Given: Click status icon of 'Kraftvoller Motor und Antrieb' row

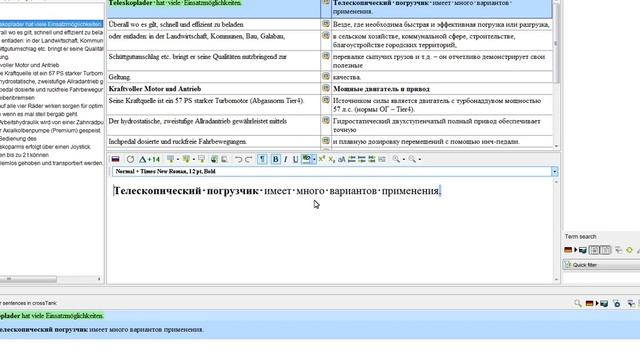Looking at the screenshot, I should pos(326,88).
